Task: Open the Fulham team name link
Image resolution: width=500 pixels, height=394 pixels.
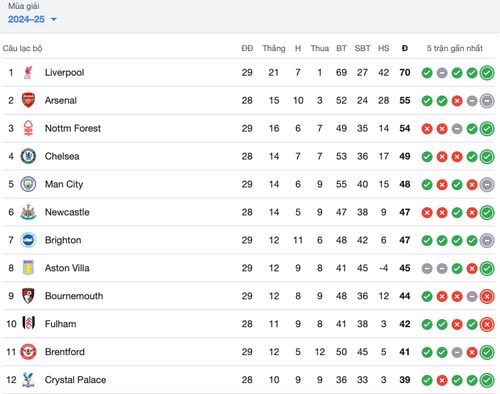Action: [60, 324]
